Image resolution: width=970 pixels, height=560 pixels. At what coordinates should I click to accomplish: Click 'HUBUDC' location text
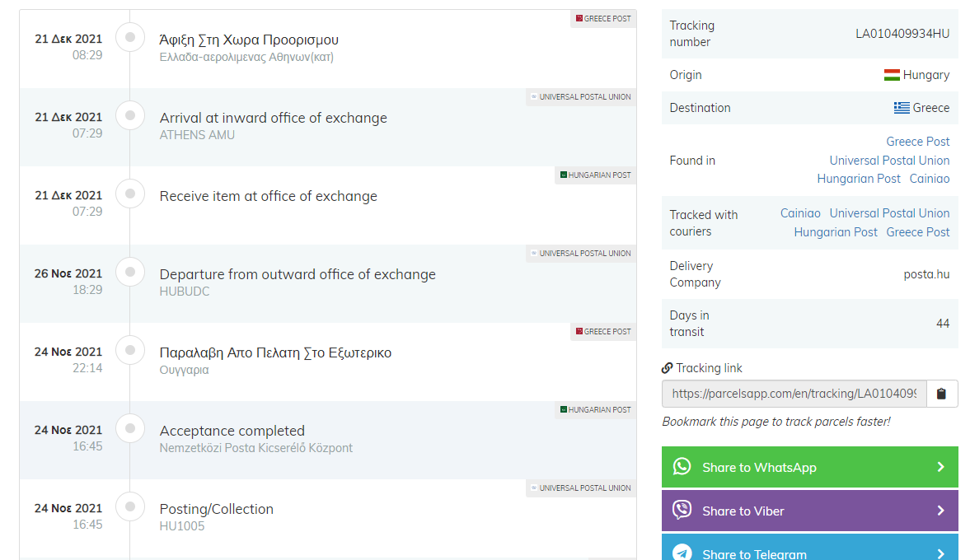coord(185,292)
